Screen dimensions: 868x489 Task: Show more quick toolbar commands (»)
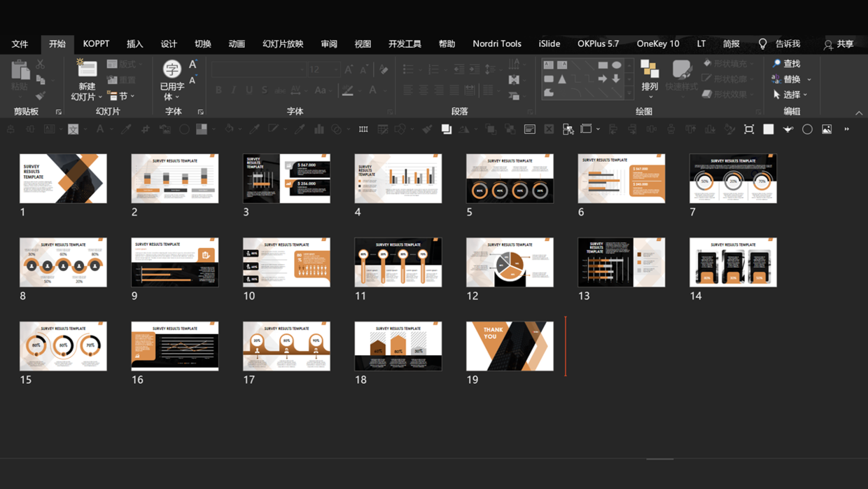[x=847, y=130]
